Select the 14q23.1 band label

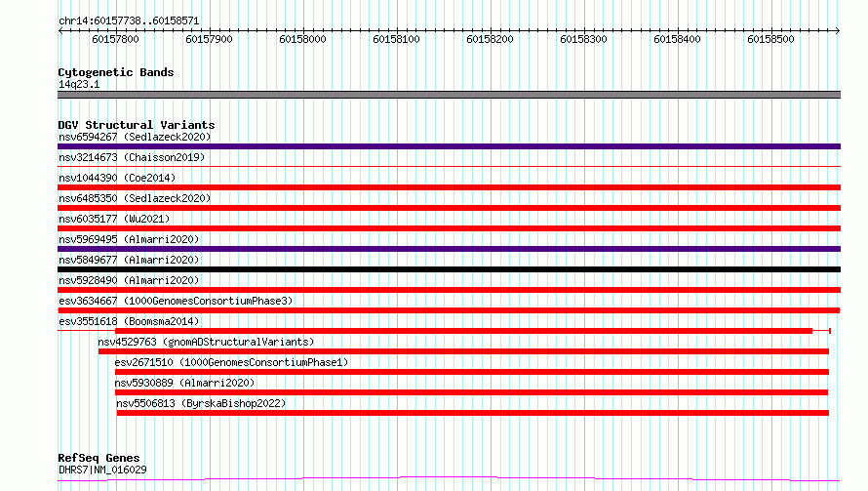pos(79,84)
